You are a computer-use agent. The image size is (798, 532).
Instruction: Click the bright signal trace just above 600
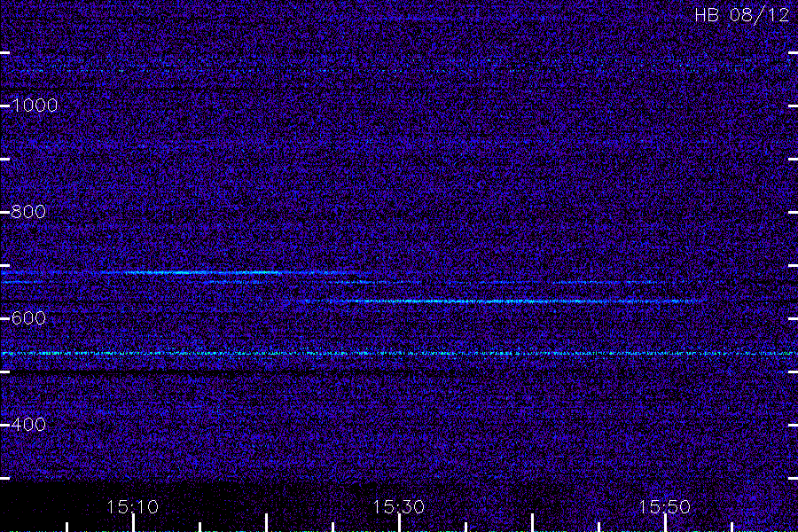pos(498,301)
